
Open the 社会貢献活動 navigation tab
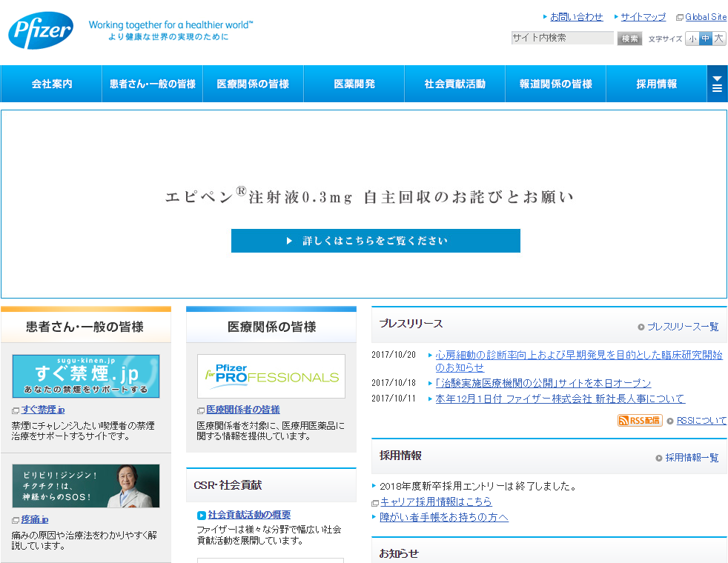coord(454,84)
